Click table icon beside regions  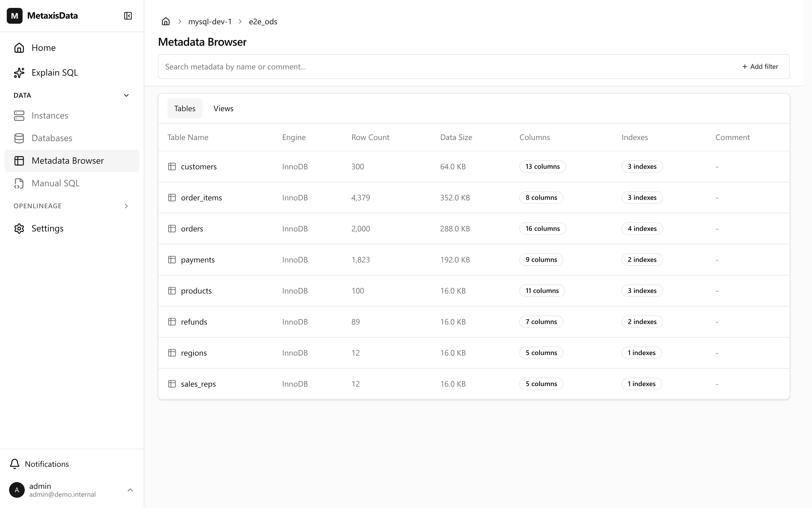[172, 353]
